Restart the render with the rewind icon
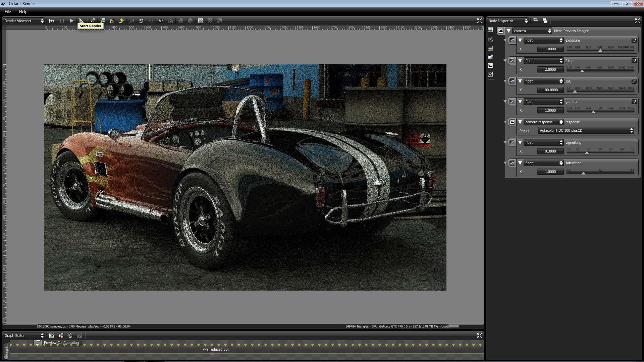644x362 pixels. click(52, 21)
